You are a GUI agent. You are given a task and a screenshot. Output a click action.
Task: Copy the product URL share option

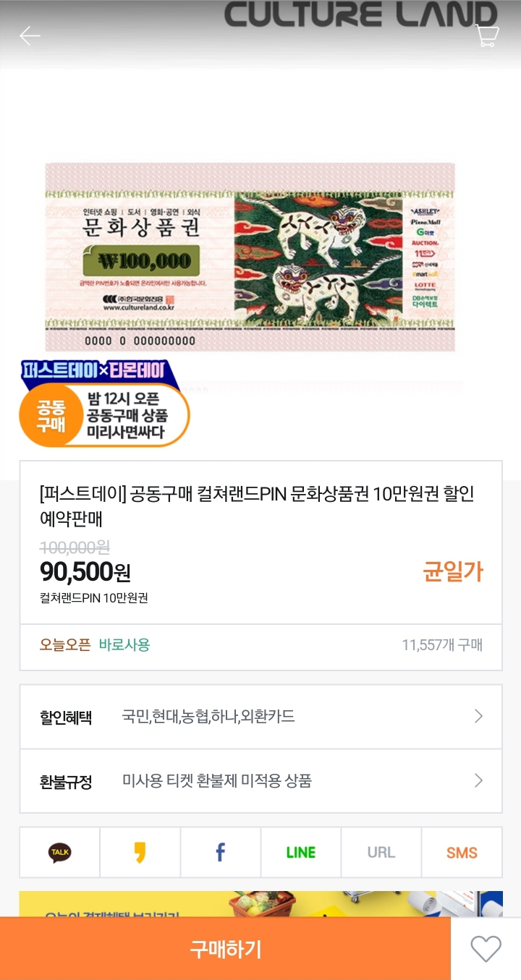(x=381, y=853)
